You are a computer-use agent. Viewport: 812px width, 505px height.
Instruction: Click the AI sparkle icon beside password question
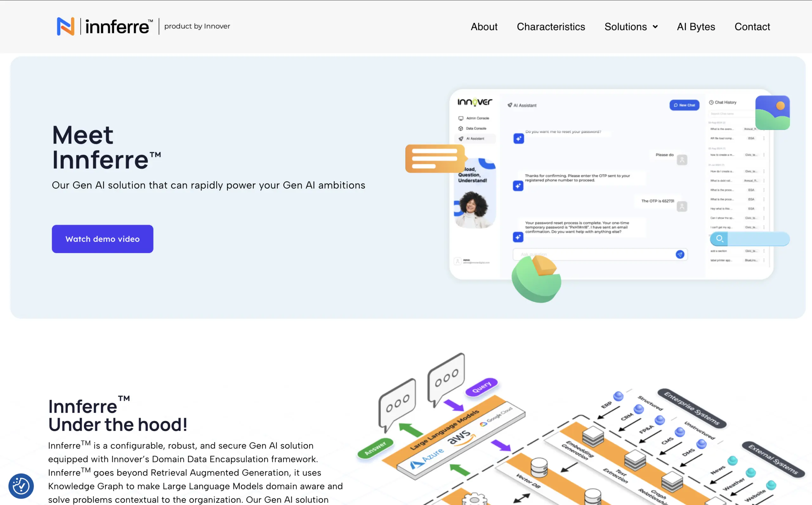519,138
